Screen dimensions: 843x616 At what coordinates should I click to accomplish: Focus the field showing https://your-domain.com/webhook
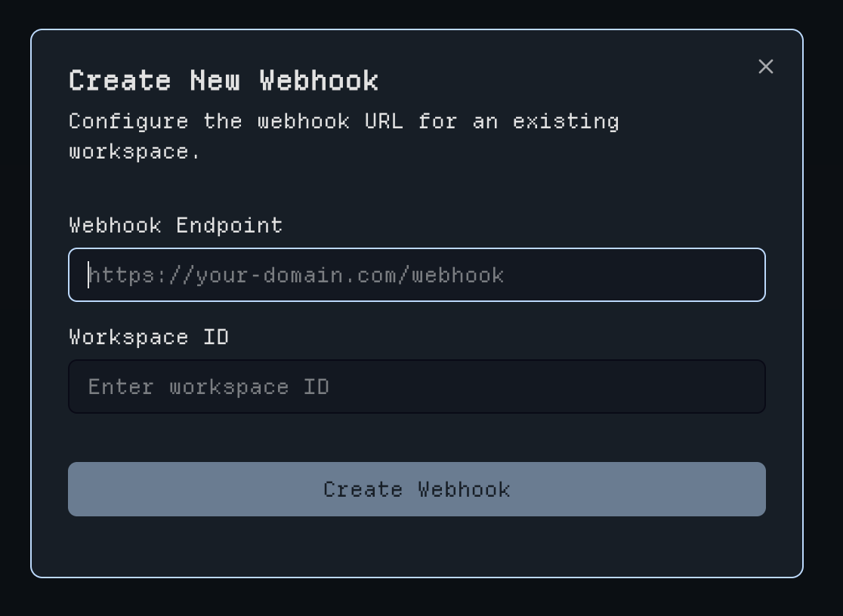[x=417, y=275]
